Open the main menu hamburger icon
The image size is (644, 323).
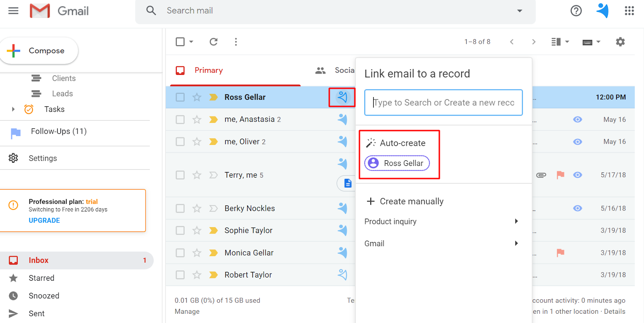pyautogui.click(x=13, y=11)
